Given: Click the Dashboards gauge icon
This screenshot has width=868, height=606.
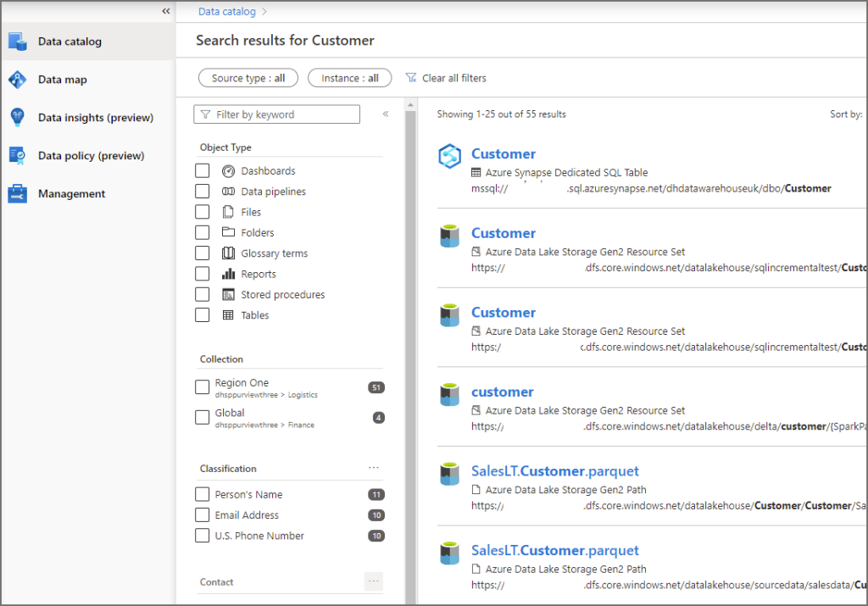Looking at the screenshot, I should (x=228, y=171).
